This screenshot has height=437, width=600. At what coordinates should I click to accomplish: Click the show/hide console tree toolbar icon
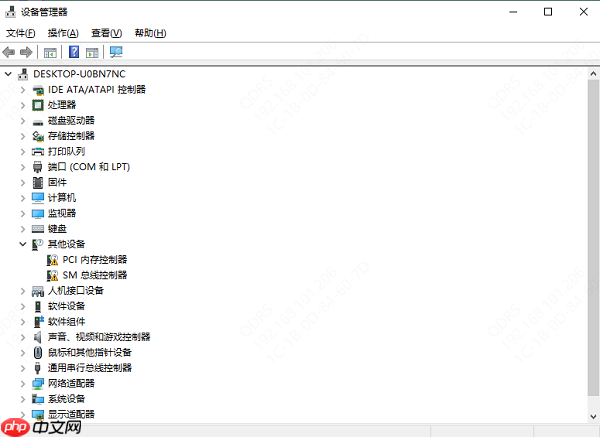coord(50,52)
